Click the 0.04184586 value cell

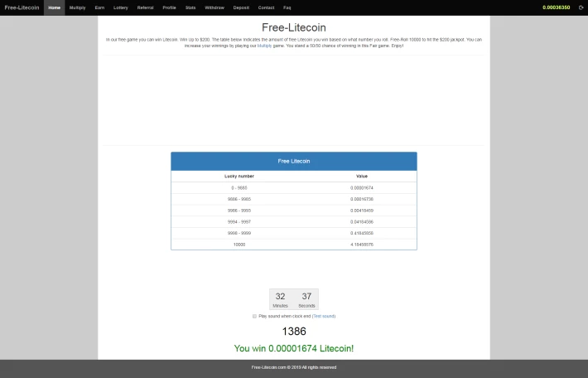(x=362, y=222)
